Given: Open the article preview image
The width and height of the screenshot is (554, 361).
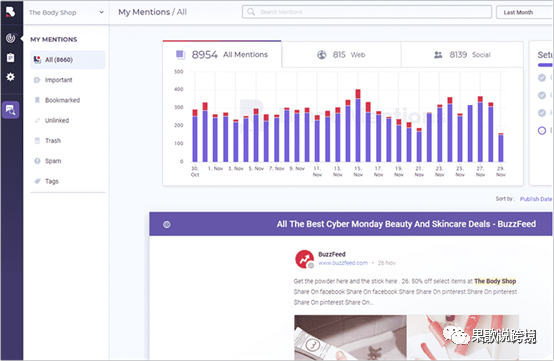Looking at the screenshot, I should (406, 337).
